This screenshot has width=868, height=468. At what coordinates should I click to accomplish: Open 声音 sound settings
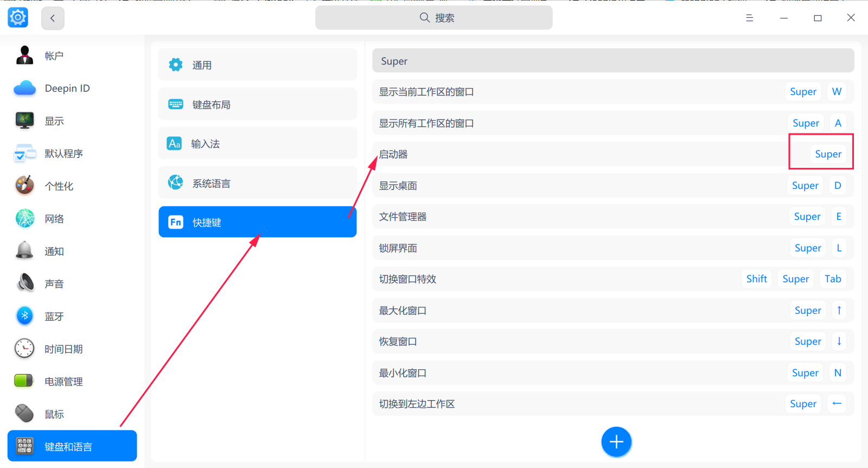[72, 284]
